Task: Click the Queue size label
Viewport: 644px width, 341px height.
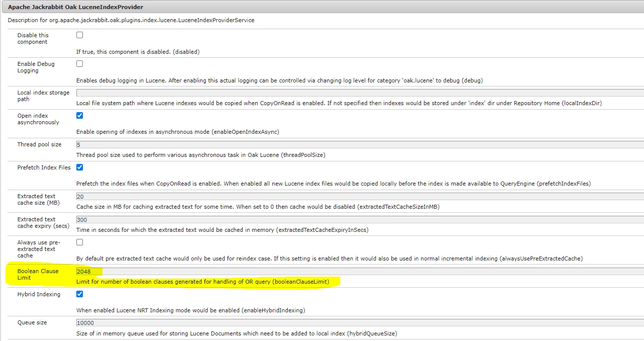Action: point(32,322)
